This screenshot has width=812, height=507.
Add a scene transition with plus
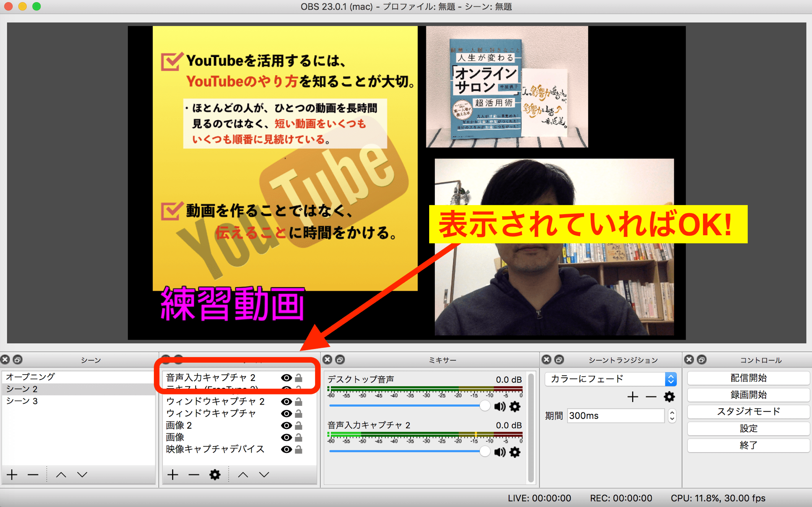click(633, 396)
